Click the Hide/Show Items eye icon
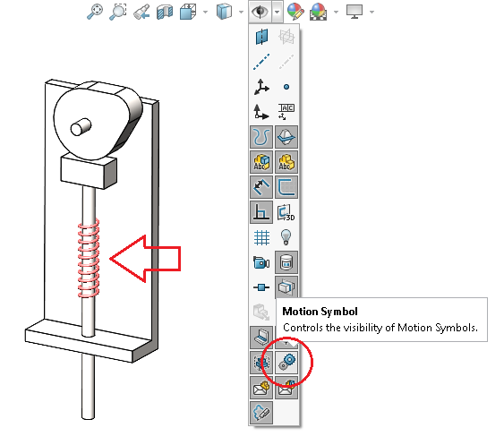 pos(260,12)
